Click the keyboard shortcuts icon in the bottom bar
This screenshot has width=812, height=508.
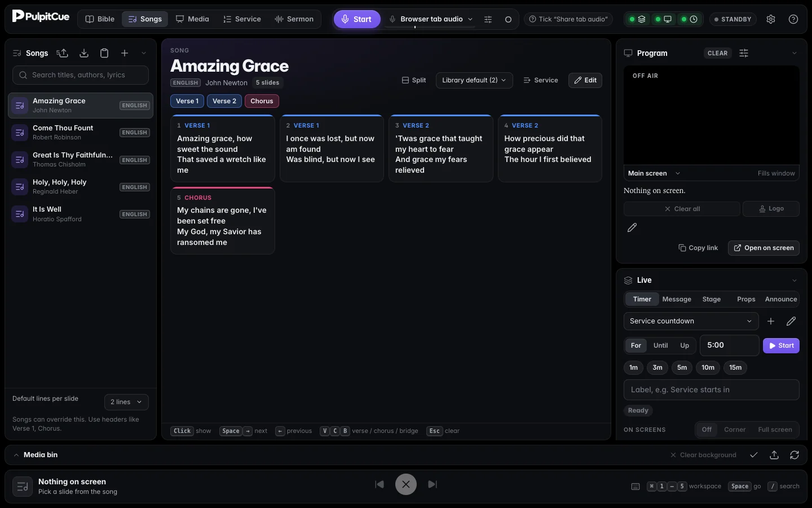636,487
